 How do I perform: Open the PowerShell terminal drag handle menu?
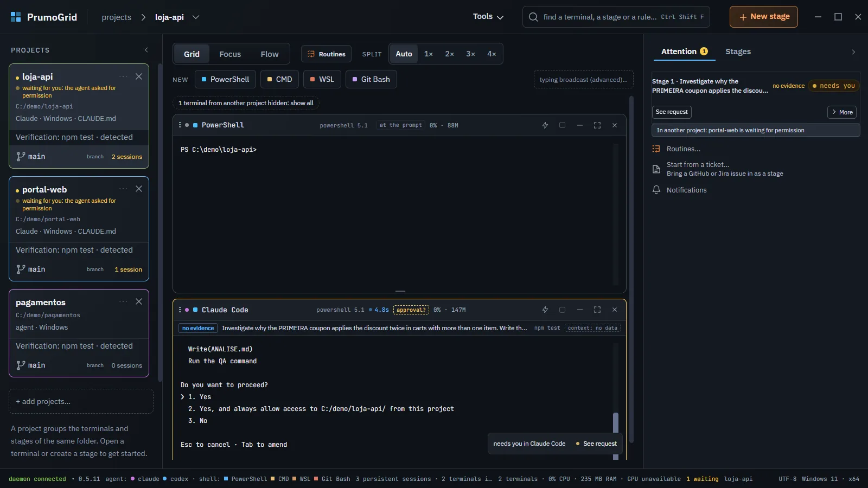180,125
